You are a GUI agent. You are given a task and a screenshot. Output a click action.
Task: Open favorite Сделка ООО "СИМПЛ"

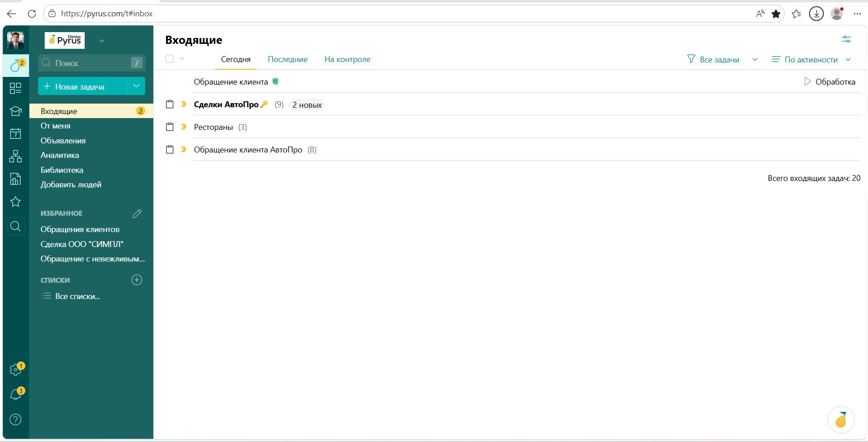coord(82,244)
